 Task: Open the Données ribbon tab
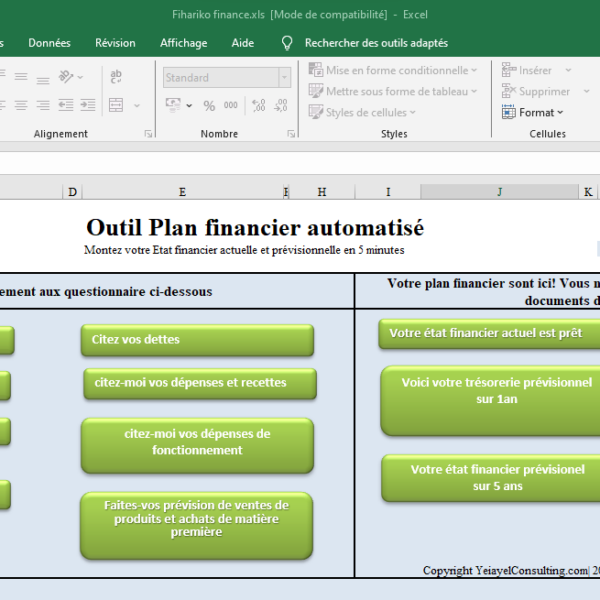point(49,43)
